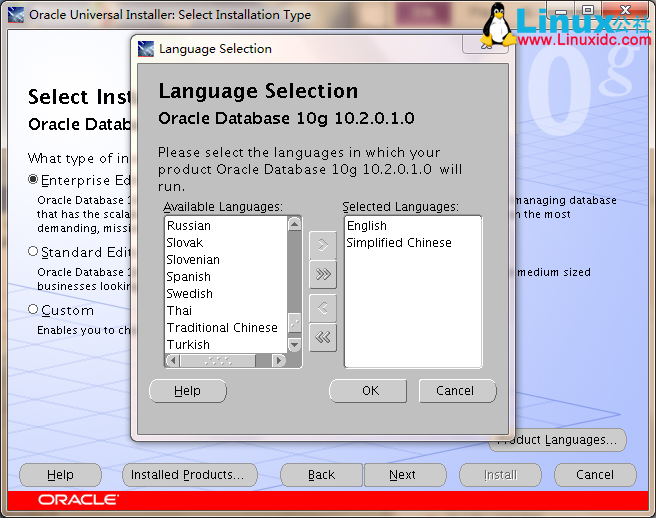Click the vertical scrollbar thumb of Available Languages
The image size is (656, 518).
295,323
